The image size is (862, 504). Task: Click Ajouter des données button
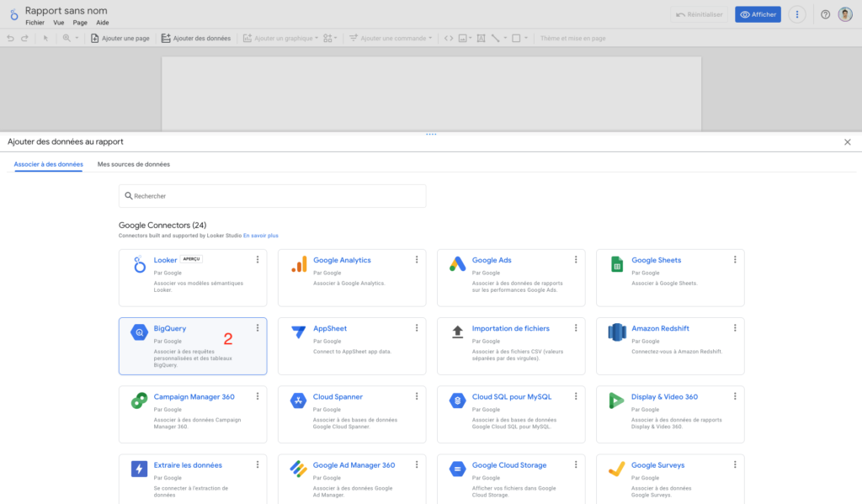[195, 38]
